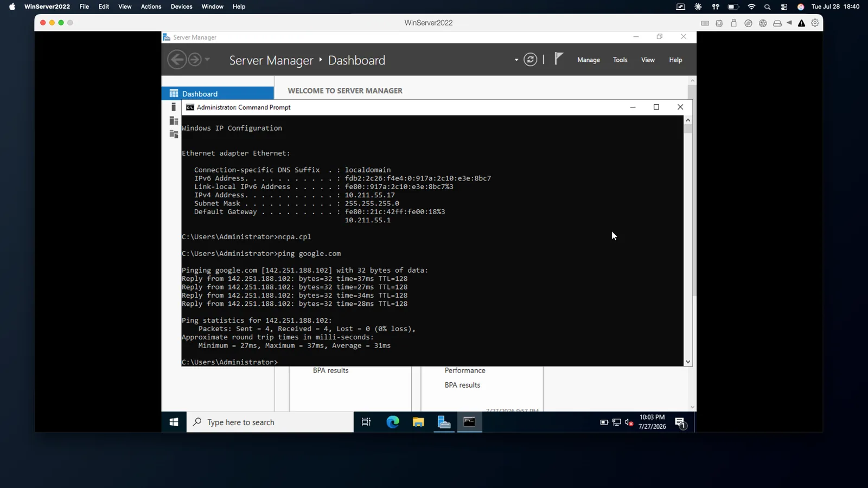Open macOS Control Center toggles icon

tap(784, 7)
